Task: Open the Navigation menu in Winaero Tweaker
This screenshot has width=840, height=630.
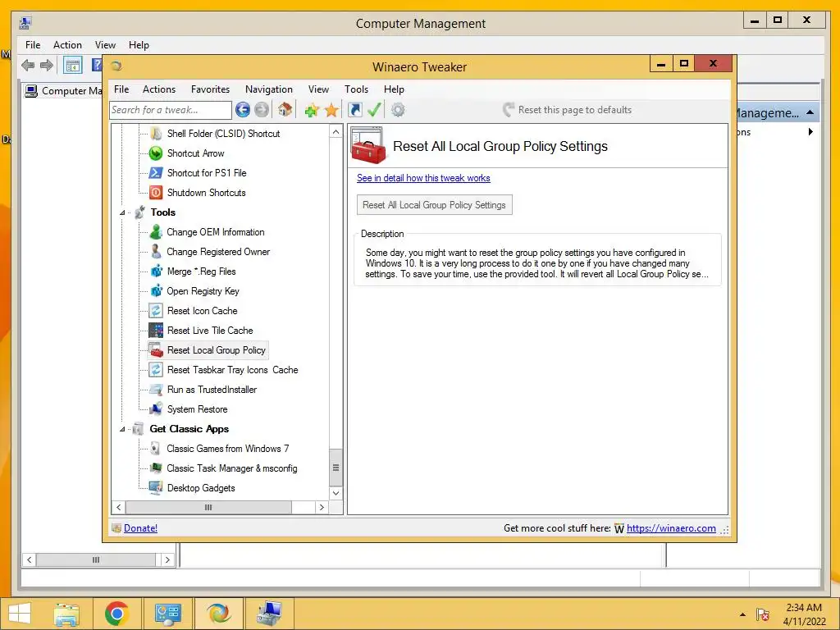Action: pos(269,89)
